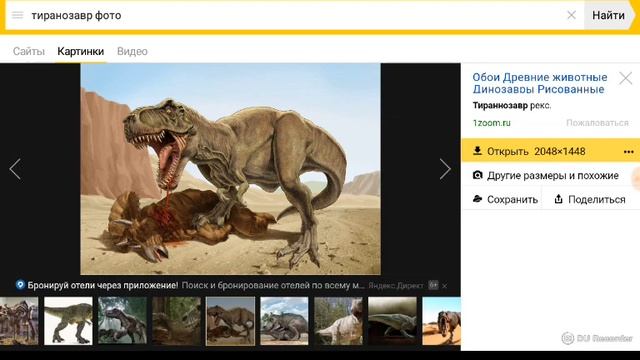This screenshot has height=360, width=640.
Task: Click the download icon next to Открыть
Action: pyautogui.click(x=477, y=151)
